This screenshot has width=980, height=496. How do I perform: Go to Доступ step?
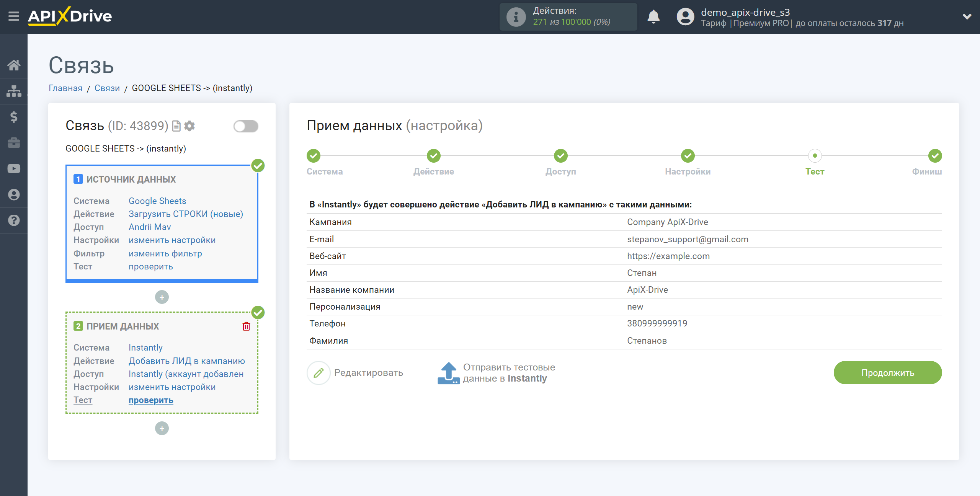[560, 156]
